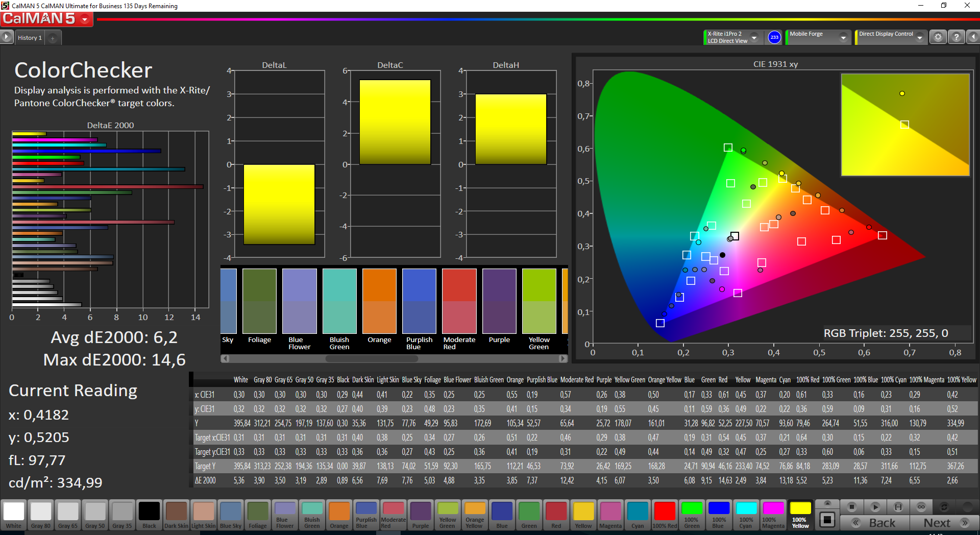Click the blue 233 meter timer circle
This screenshot has width=980, height=535.
774,37
